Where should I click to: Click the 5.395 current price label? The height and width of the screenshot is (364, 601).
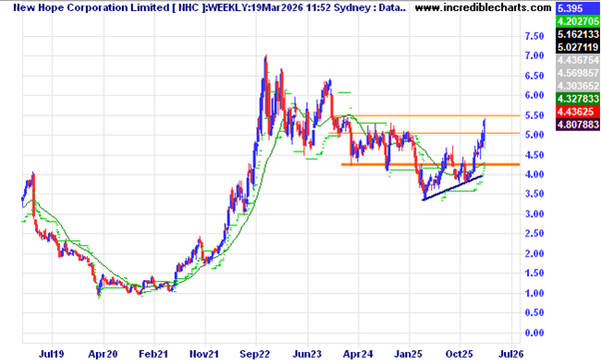pos(578,8)
